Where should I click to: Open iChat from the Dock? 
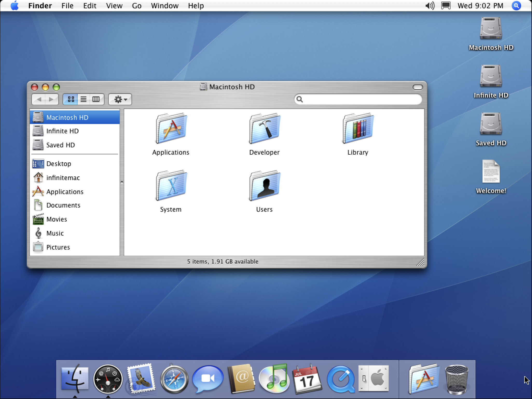tap(208, 379)
